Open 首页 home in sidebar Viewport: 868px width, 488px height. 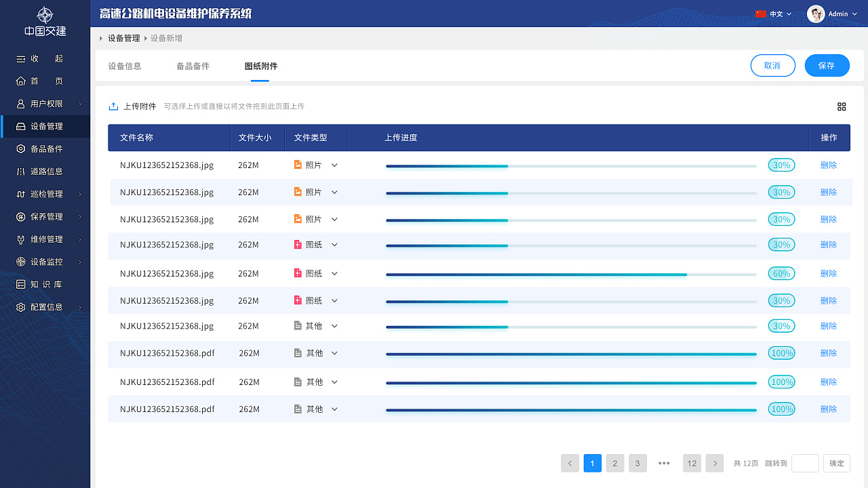[x=46, y=81]
